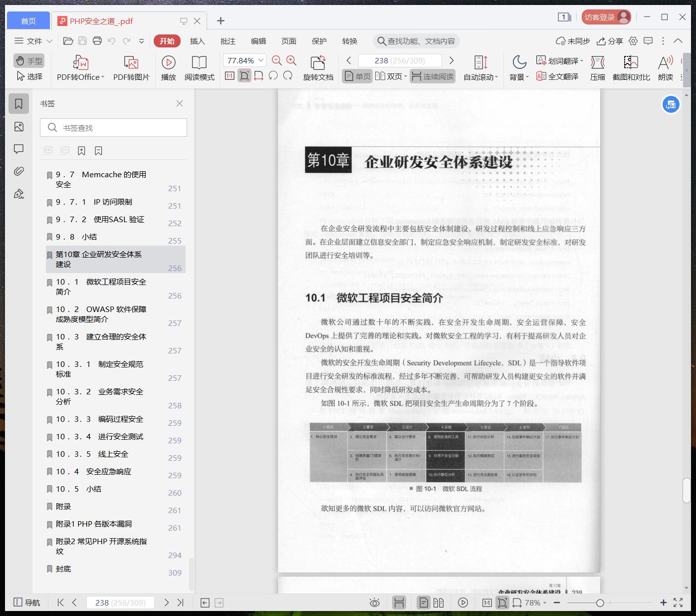The image size is (696, 616).
Task: Switch to the 编辑 ribbon tab
Action: pos(258,41)
